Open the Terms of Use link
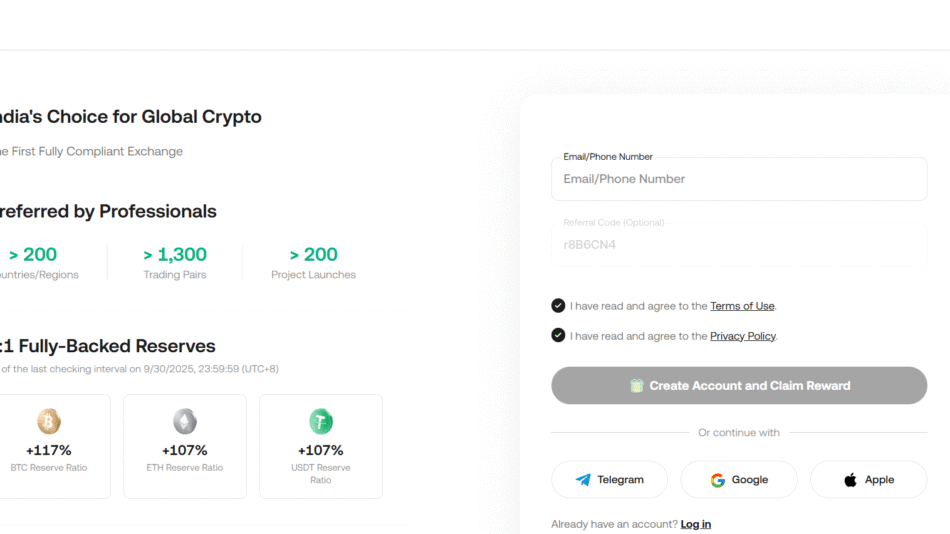950x534 pixels. 742,306
